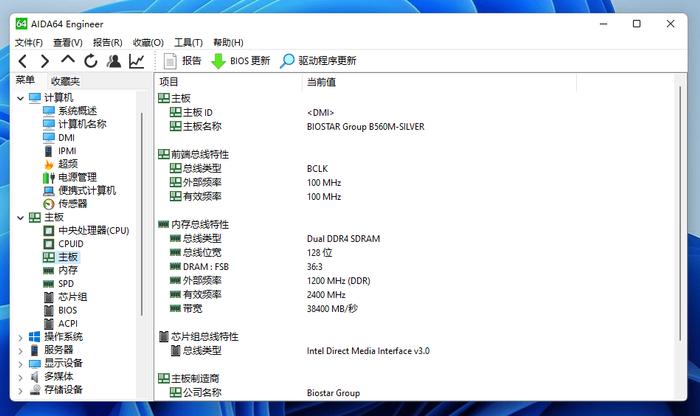
Task: Expand the 存储设备 tree node
Action: pos(20,391)
